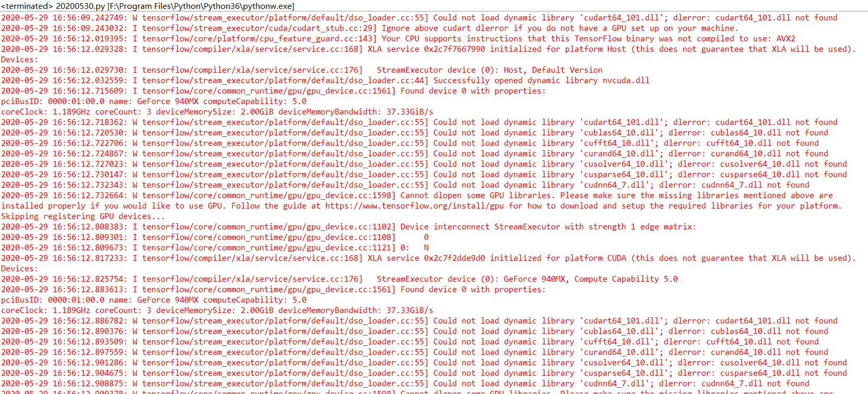Click 'GeForce 940MX, Compute Capability 5.0' StreamExecutor line
The height and width of the screenshot is (394, 868).
coord(339,279)
